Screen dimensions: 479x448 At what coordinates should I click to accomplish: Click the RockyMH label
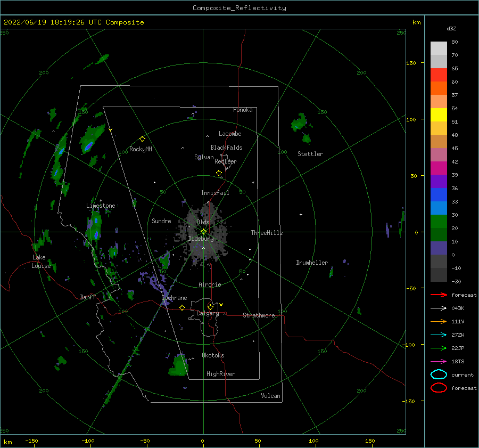pos(141,149)
